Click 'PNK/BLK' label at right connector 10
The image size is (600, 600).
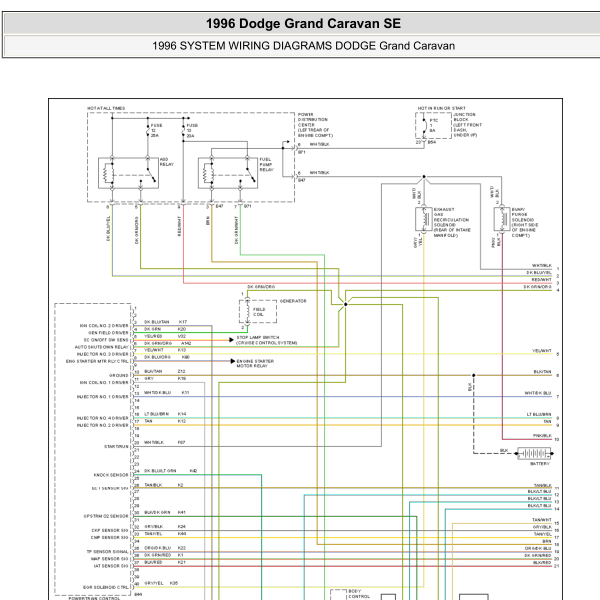(542, 436)
